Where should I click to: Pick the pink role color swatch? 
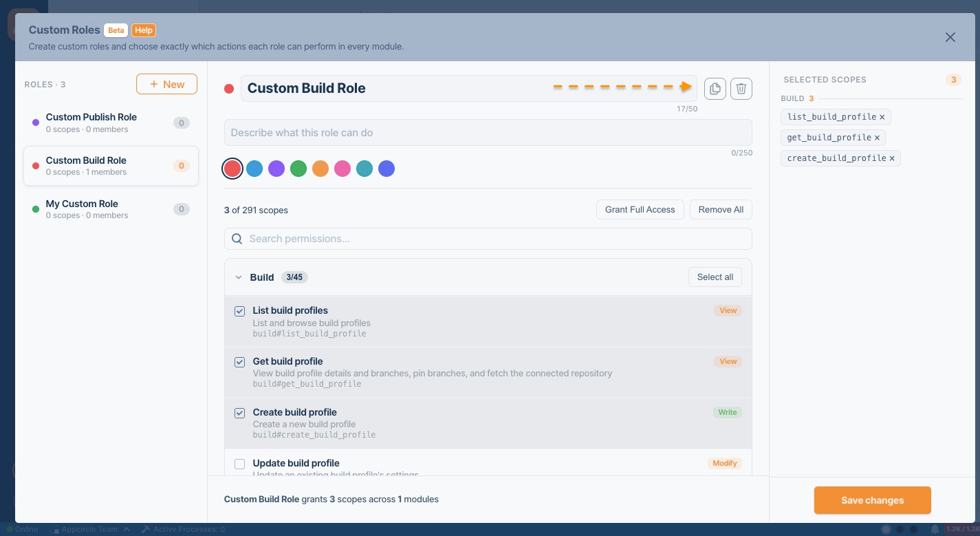point(342,169)
